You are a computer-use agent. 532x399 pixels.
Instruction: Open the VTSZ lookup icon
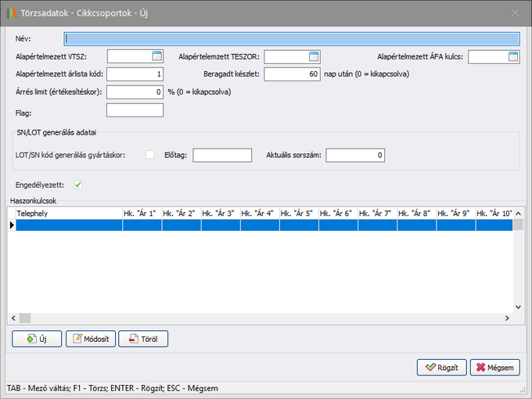coord(156,56)
